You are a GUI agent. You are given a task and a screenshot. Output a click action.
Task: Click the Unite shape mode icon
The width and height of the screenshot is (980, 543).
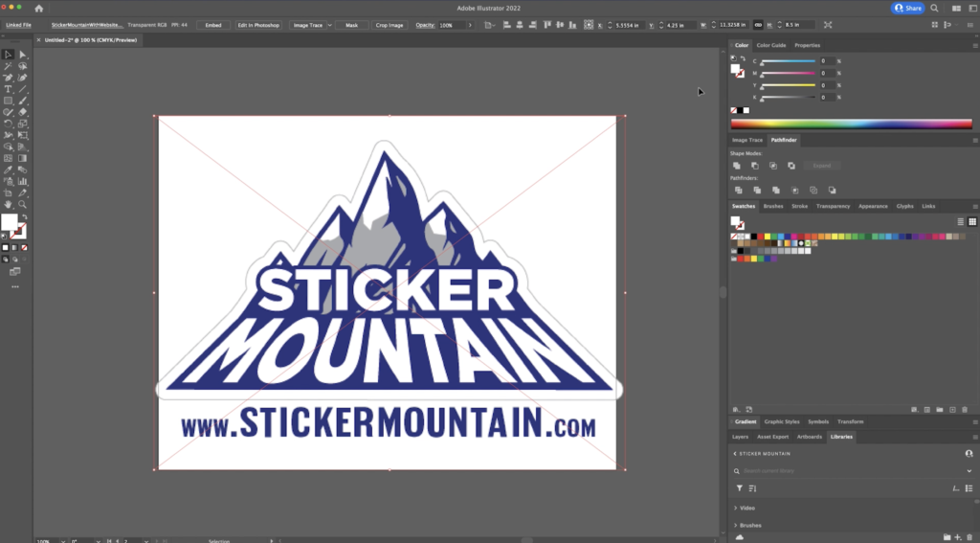point(737,166)
